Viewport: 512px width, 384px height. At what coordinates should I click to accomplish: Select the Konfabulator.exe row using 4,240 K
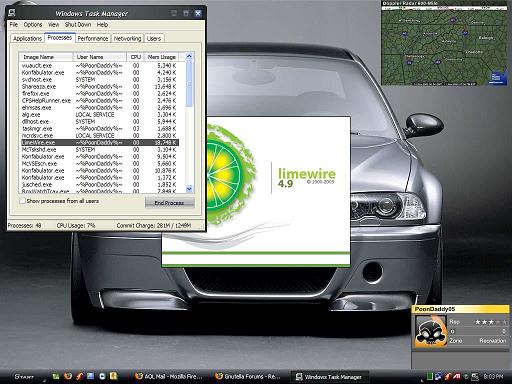point(99,73)
